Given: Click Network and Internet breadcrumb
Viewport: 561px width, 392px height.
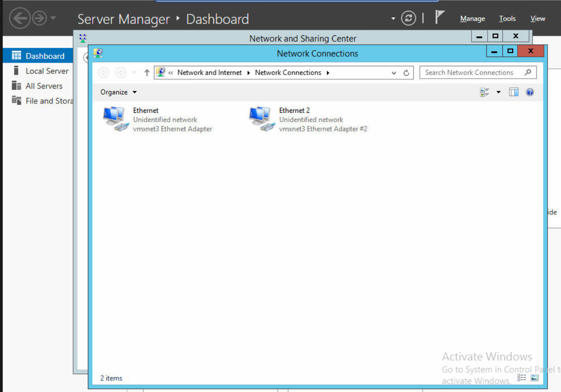Looking at the screenshot, I should tap(210, 72).
